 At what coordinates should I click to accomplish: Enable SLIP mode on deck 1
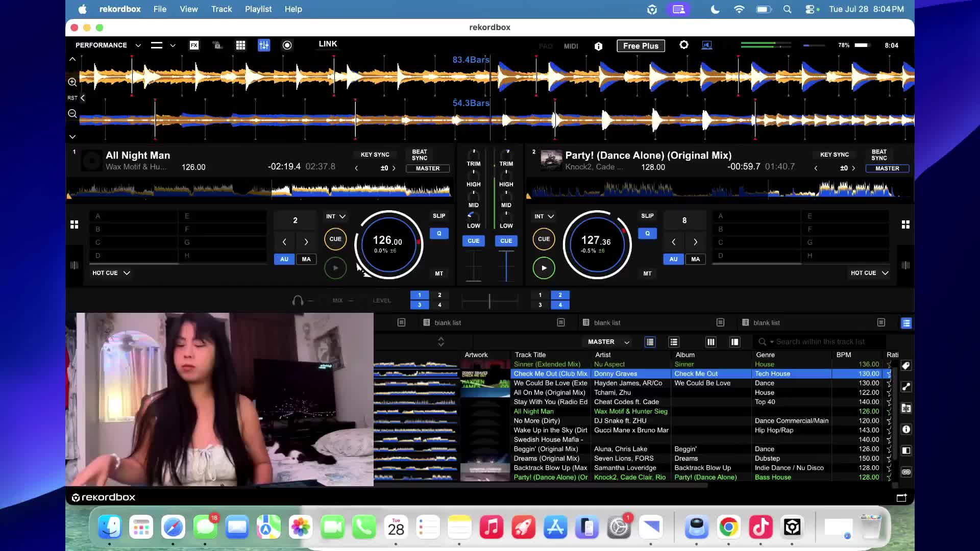439,216
